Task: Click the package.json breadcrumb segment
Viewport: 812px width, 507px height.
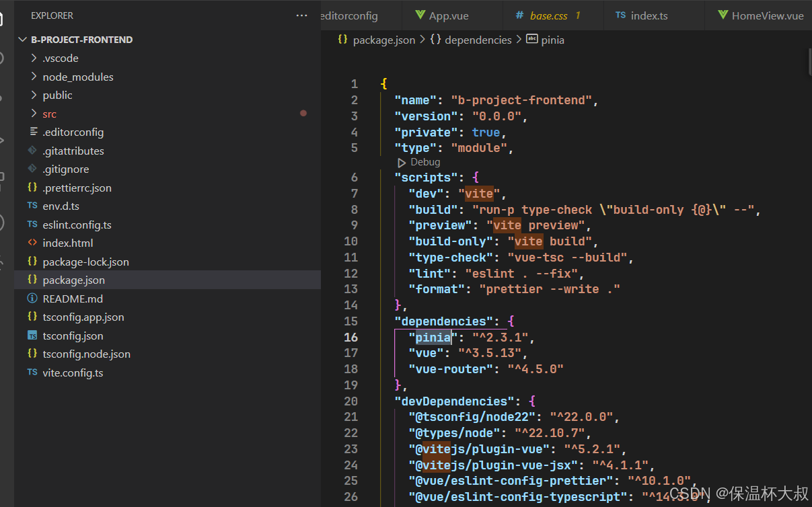Action: coord(383,40)
